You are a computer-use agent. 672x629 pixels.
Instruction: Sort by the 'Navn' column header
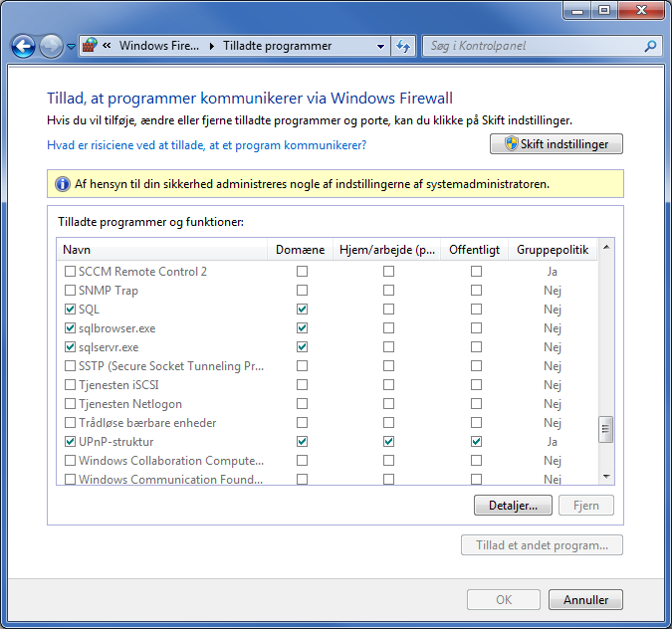[162, 250]
